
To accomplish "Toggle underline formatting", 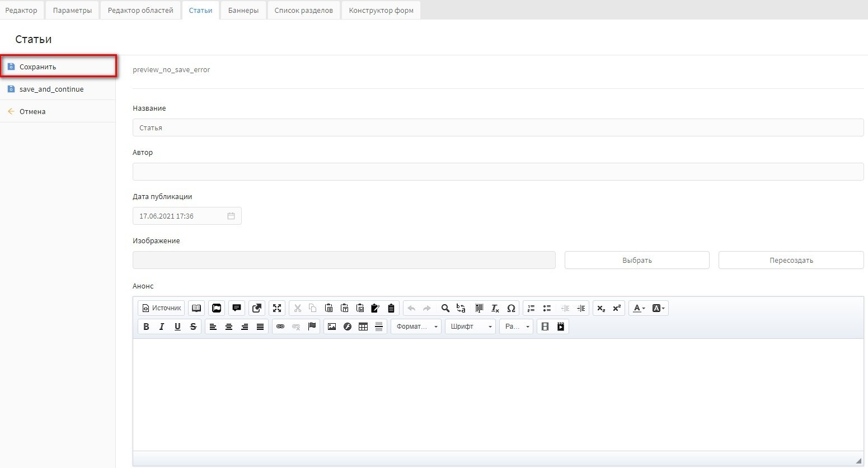I will tap(177, 327).
